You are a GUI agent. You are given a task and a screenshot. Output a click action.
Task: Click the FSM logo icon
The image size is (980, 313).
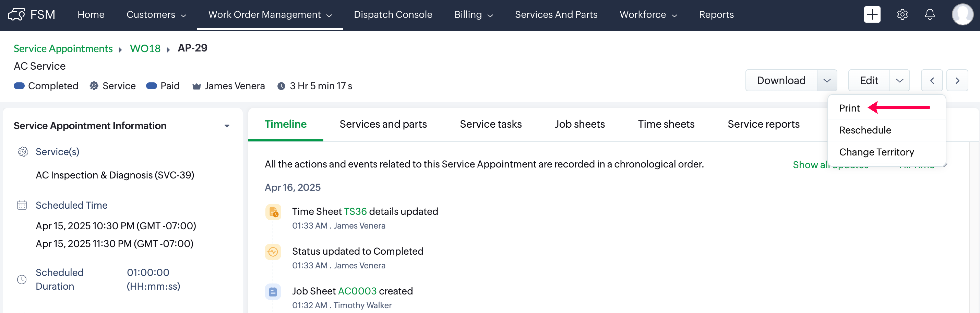17,14
